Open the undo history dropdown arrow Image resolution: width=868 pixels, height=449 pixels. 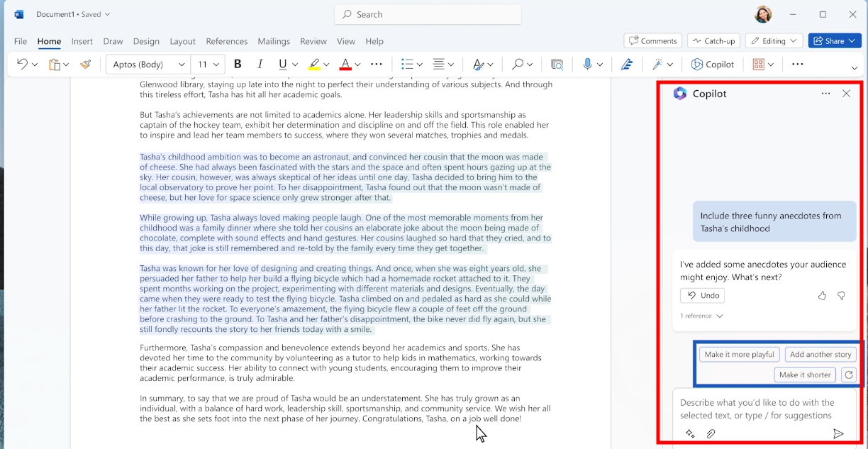pyautogui.click(x=34, y=65)
